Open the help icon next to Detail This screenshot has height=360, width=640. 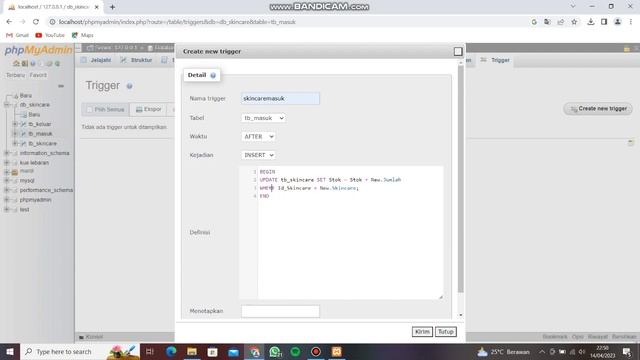click(213, 75)
